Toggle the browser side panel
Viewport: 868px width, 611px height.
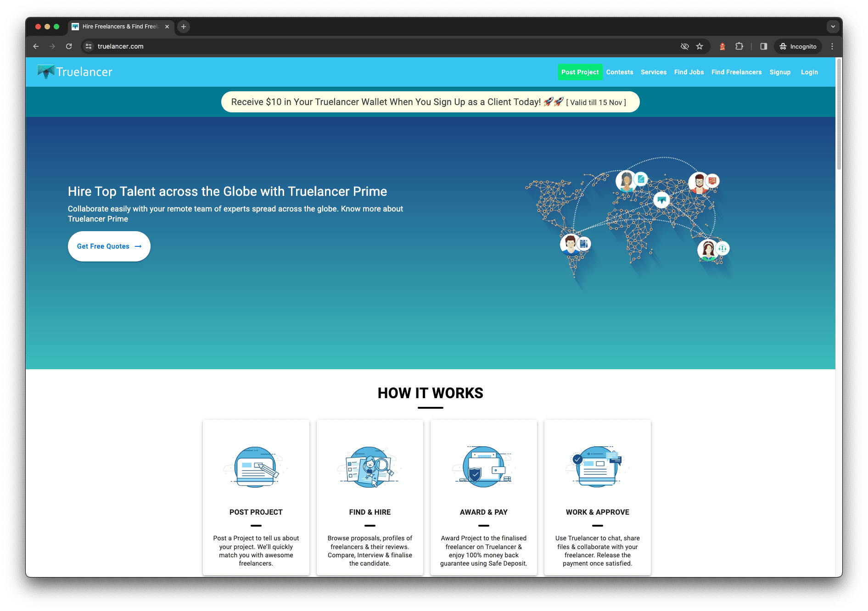pos(764,46)
